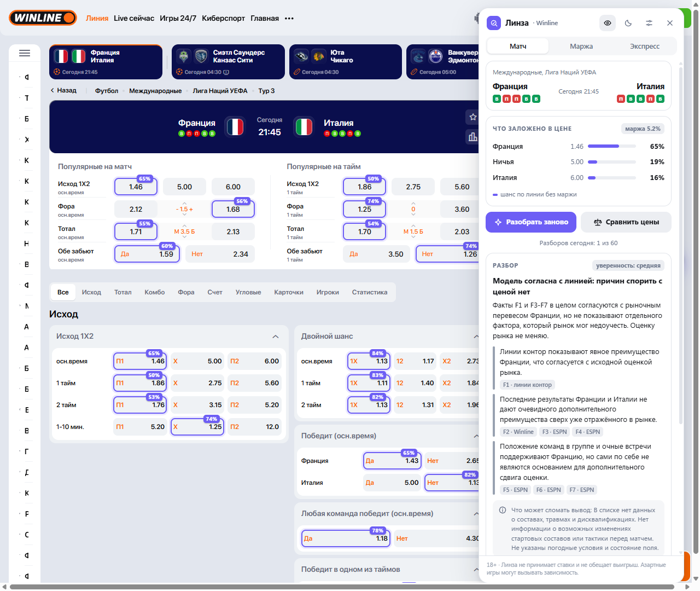
Task: Collapse Победит в одном из таймов section
Action: pyautogui.click(x=476, y=570)
